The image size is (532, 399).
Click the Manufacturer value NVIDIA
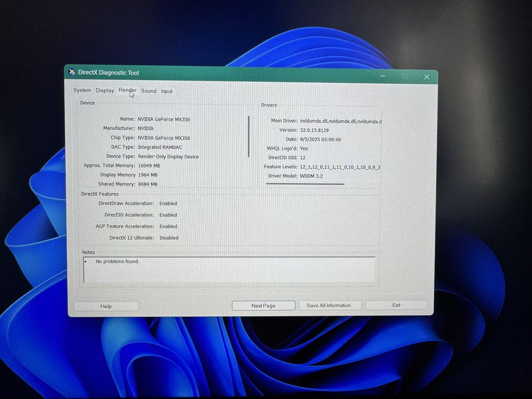click(145, 129)
